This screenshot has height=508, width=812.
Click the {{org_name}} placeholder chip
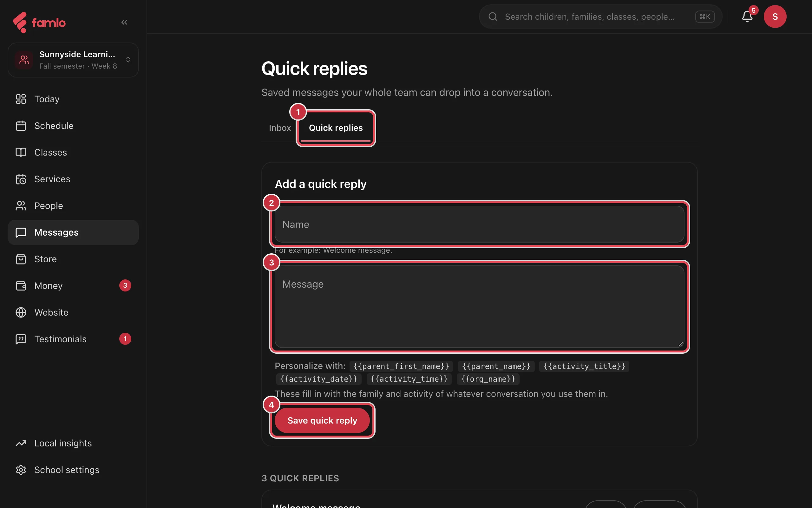[x=488, y=379]
